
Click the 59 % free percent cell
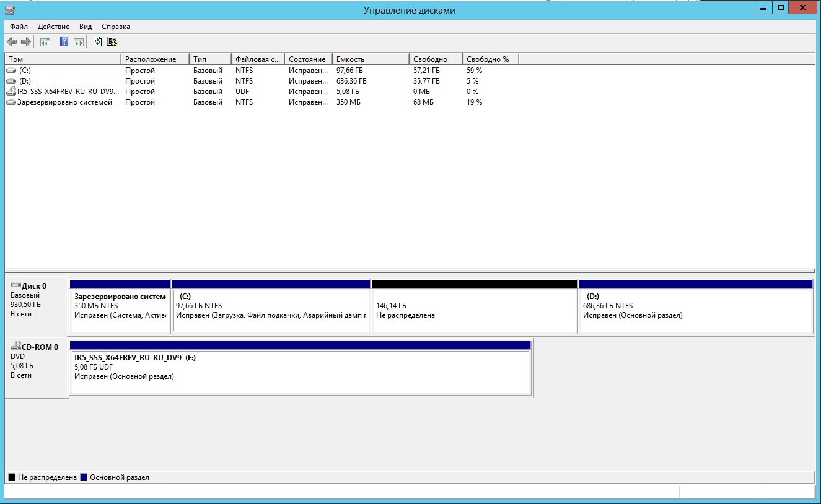(x=475, y=71)
